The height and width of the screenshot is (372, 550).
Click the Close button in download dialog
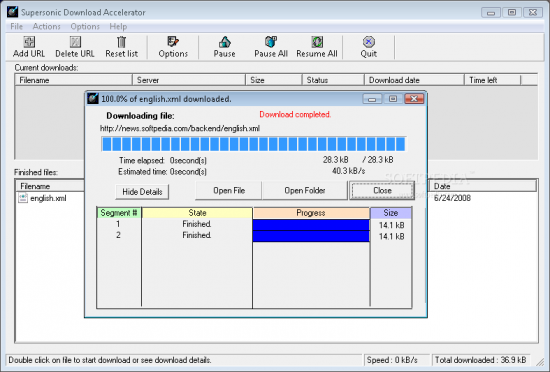(382, 190)
